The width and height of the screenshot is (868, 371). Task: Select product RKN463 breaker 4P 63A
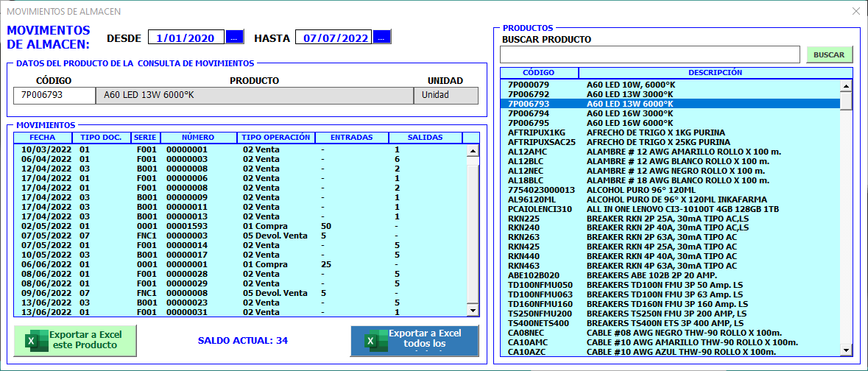[x=671, y=266]
